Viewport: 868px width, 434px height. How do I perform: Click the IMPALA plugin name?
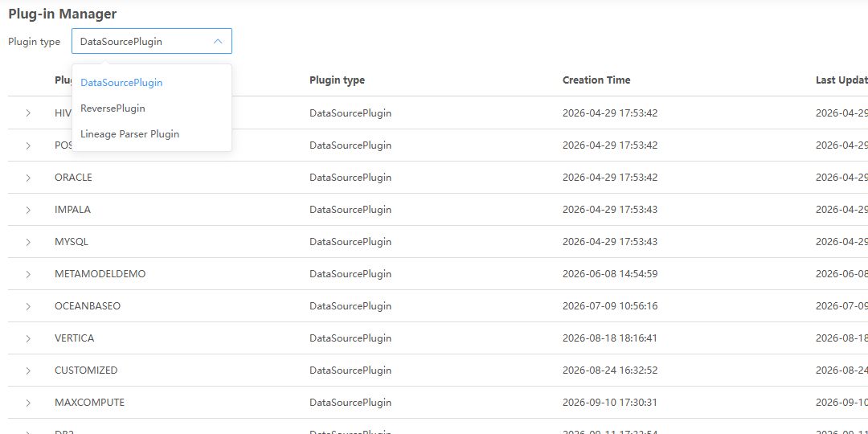(72, 210)
